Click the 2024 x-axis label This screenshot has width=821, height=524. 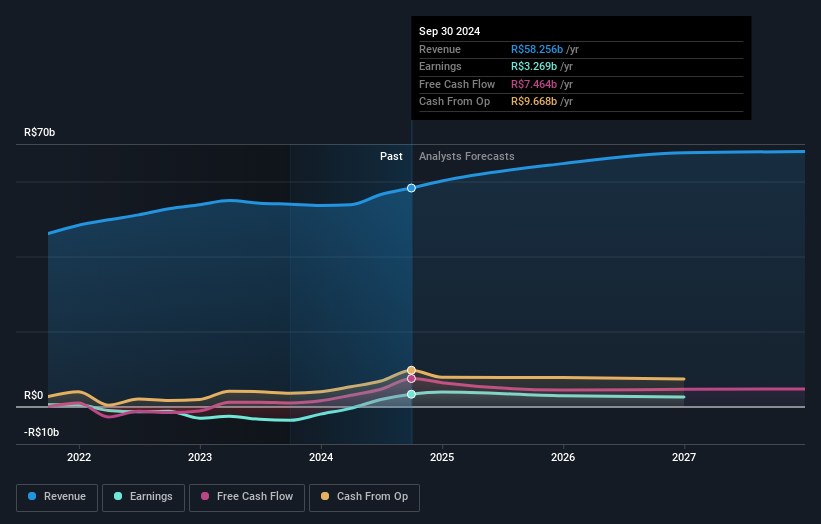coord(321,458)
